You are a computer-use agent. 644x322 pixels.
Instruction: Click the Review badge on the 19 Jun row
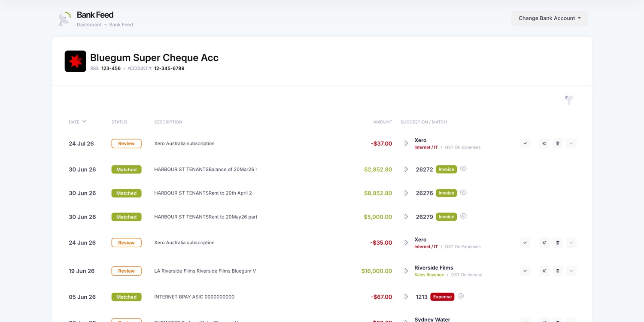click(x=126, y=271)
